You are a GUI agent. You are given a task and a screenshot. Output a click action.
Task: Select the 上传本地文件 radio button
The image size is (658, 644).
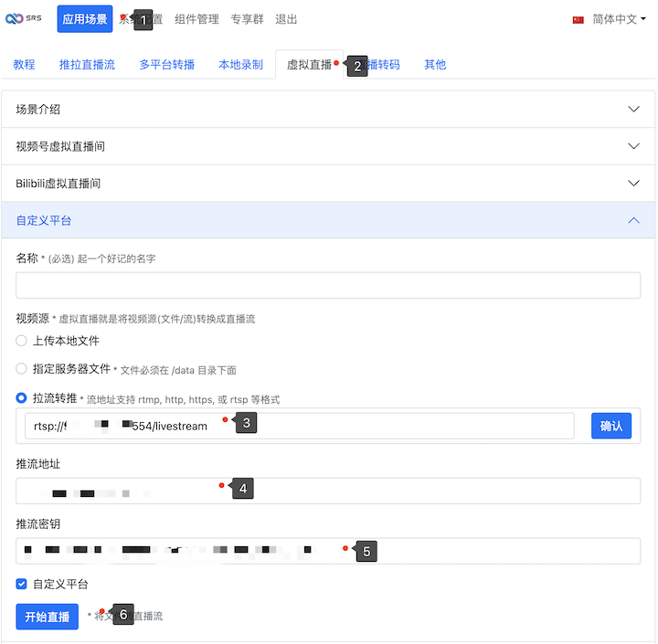tap(22, 341)
